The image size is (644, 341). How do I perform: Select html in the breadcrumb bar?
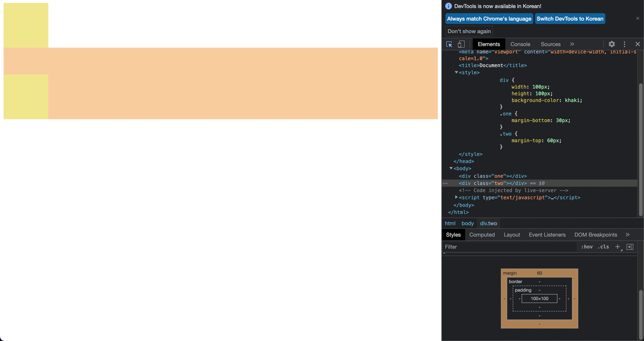(450, 224)
